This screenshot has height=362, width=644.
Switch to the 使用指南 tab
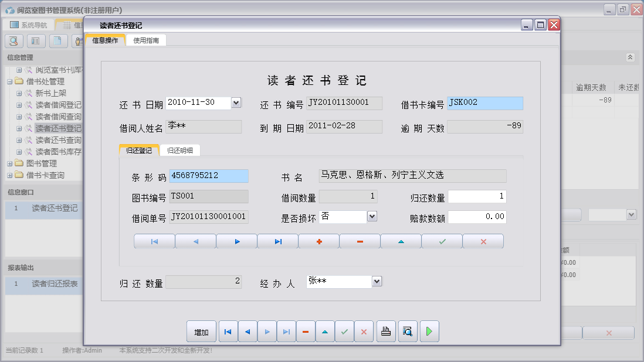tap(146, 40)
